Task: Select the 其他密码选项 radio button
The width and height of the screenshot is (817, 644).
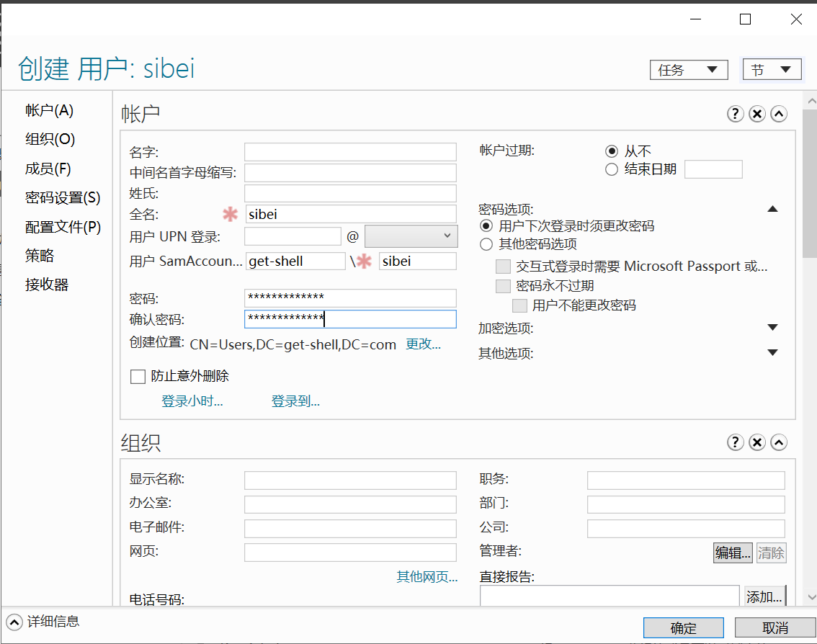Action: pos(486,243)
